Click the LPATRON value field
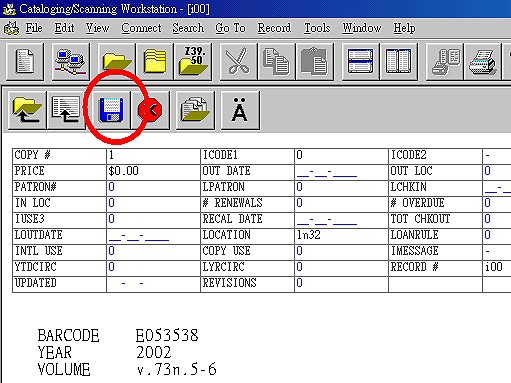511x383 pixels. (x=341, y=188)
